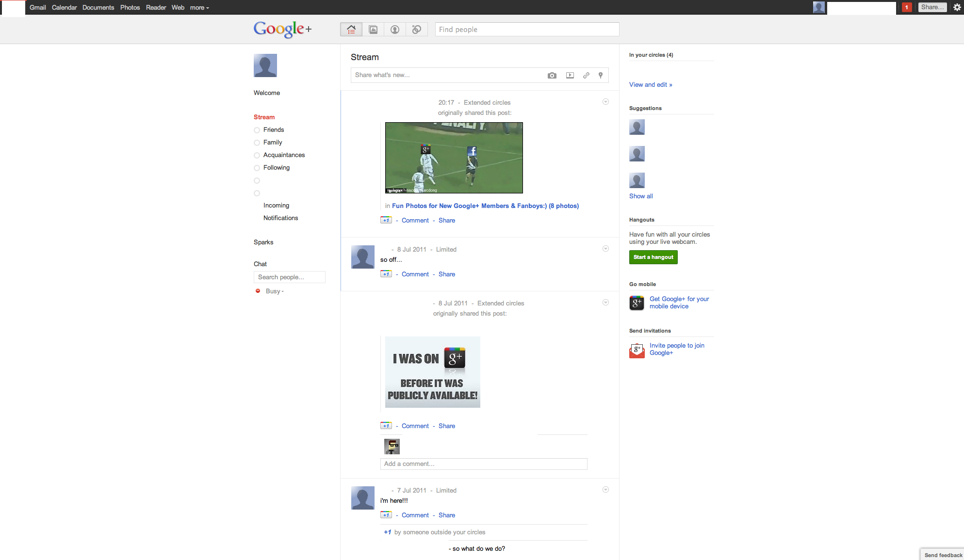This screenshot has height=560, width=964.
Task: Open Incoming in the sidebar
Action: (x=276, y=206)
